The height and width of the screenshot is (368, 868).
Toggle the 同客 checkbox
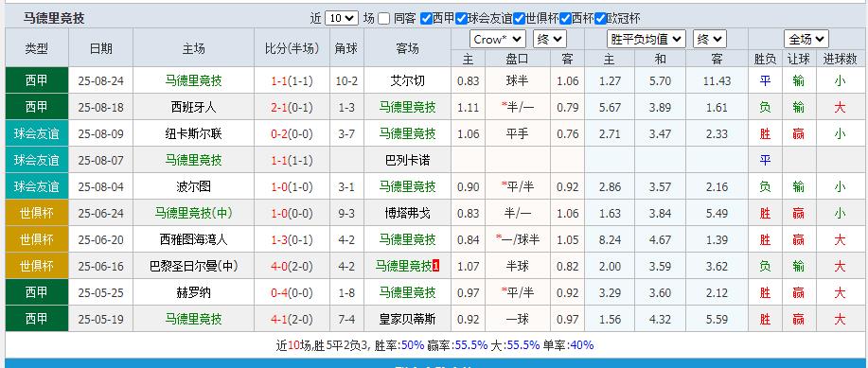click(x=383, y=18)
